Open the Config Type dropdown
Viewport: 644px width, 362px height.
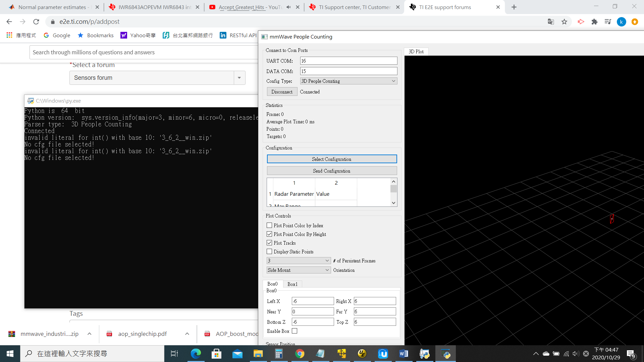[x=348, y=81]
